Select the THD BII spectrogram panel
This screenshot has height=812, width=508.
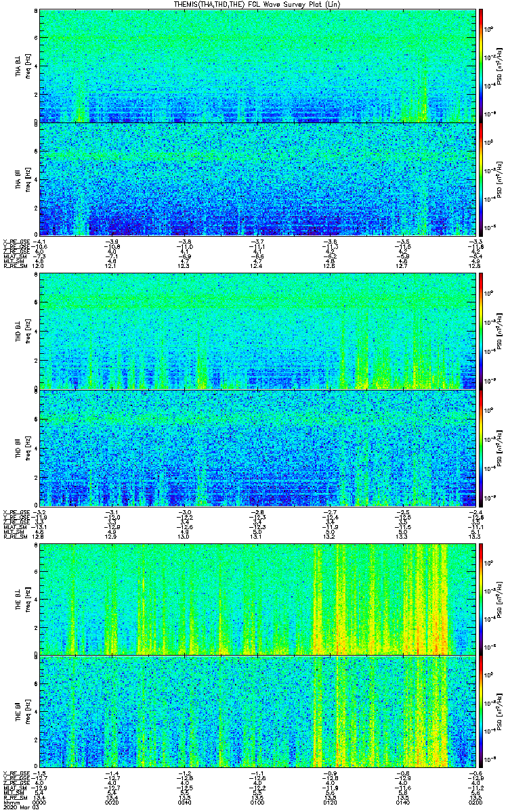point(257,447)
